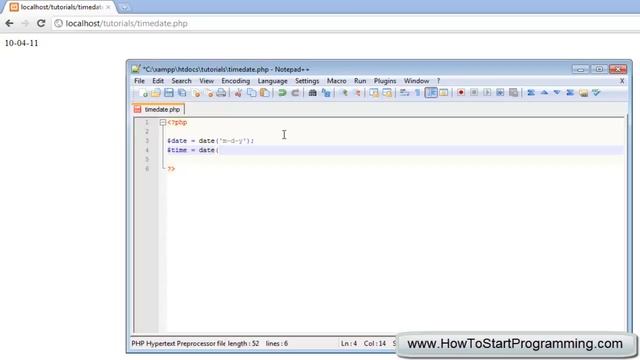Save the file with the floppy icon

pos(169,93)
